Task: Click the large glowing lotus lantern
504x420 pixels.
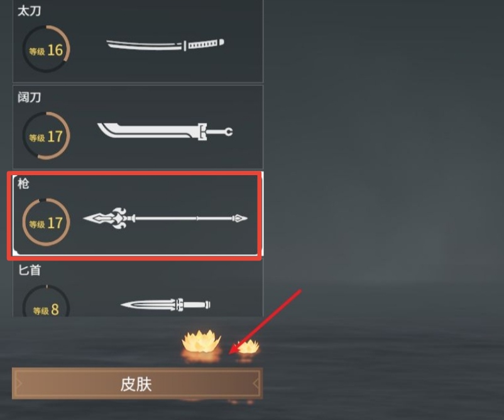Action: pos(201,342)
